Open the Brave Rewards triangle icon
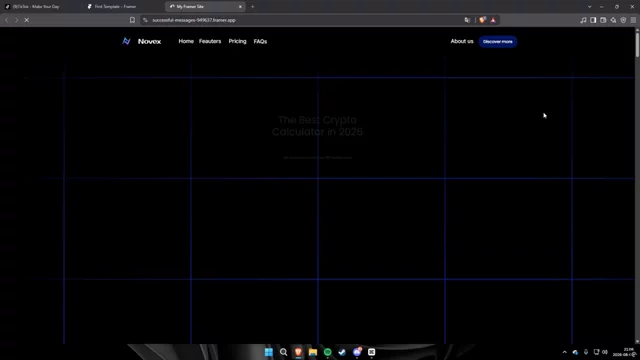Viewport: 640px width, 360px height. coord(493,20)
